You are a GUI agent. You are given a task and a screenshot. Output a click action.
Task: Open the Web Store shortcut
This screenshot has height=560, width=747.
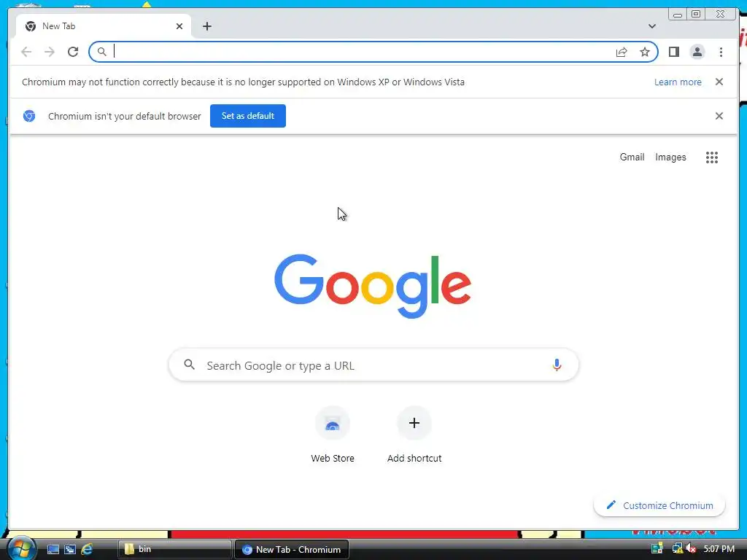click(333, 435)
